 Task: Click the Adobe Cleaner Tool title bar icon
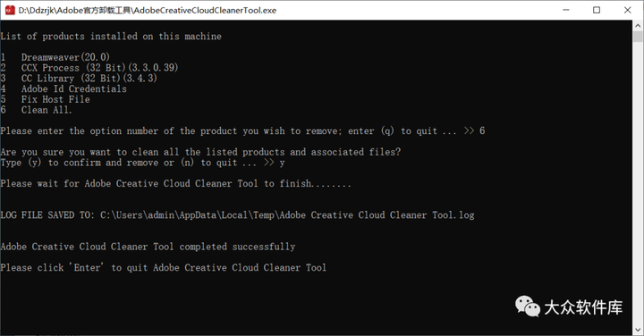pos(10,10)
